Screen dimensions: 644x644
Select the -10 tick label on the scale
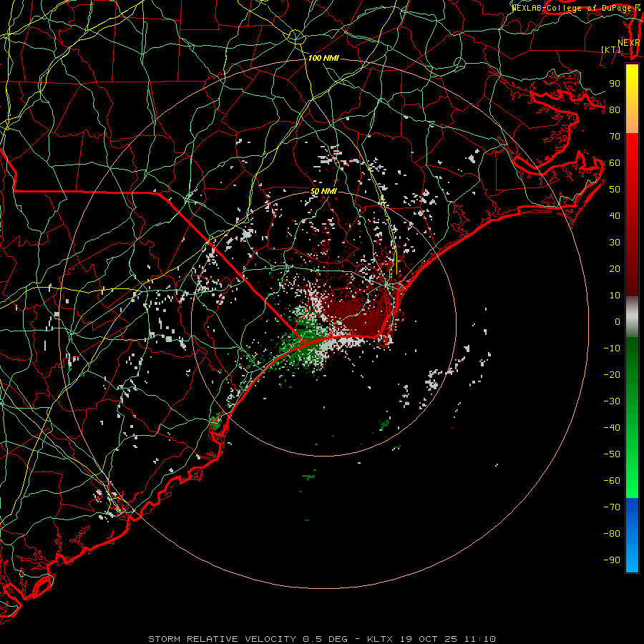click(x=612, y=348)
